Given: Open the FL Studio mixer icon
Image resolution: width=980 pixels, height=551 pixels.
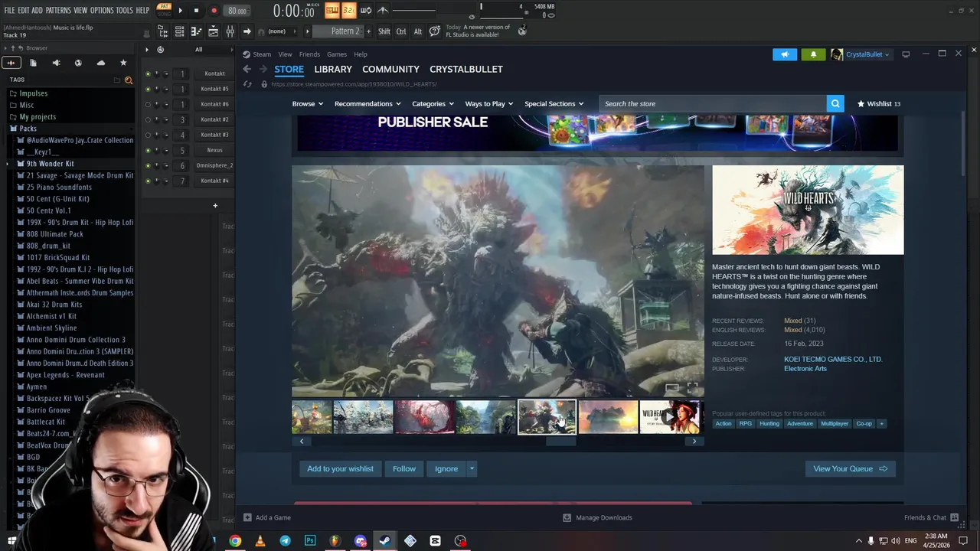Looking at the screenshot, I should tap(230, 31).
